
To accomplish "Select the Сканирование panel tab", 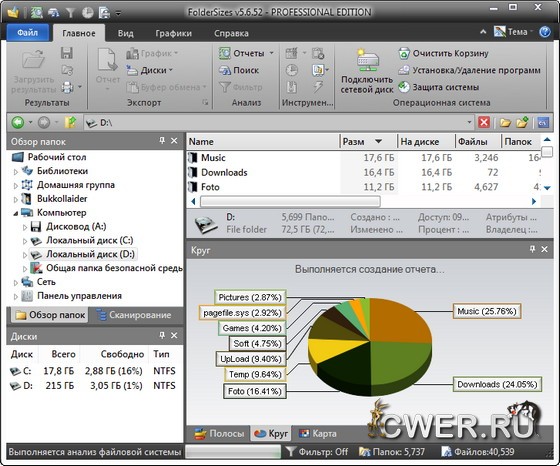I will 135,315.
